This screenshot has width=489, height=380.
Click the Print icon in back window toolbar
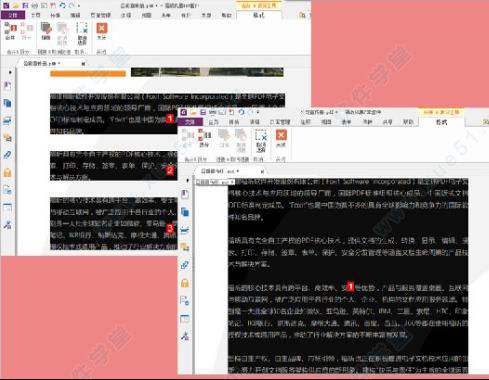pos(35,6)
